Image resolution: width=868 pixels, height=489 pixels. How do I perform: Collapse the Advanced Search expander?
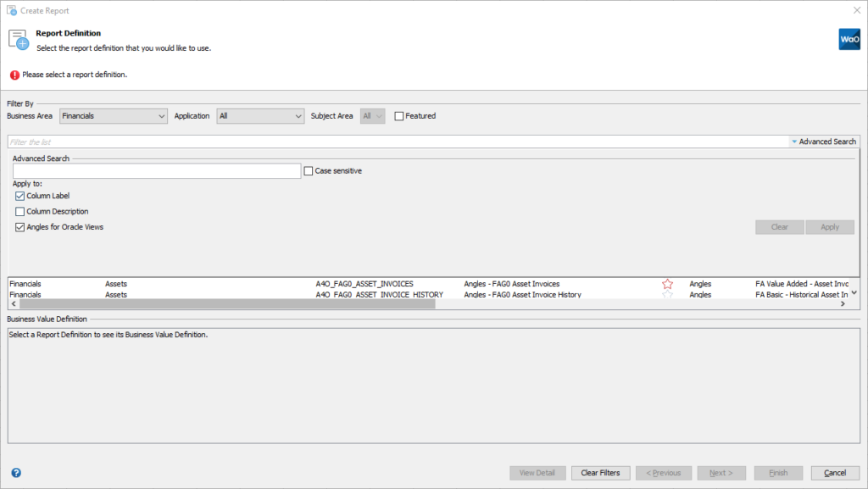pos(823,142)
